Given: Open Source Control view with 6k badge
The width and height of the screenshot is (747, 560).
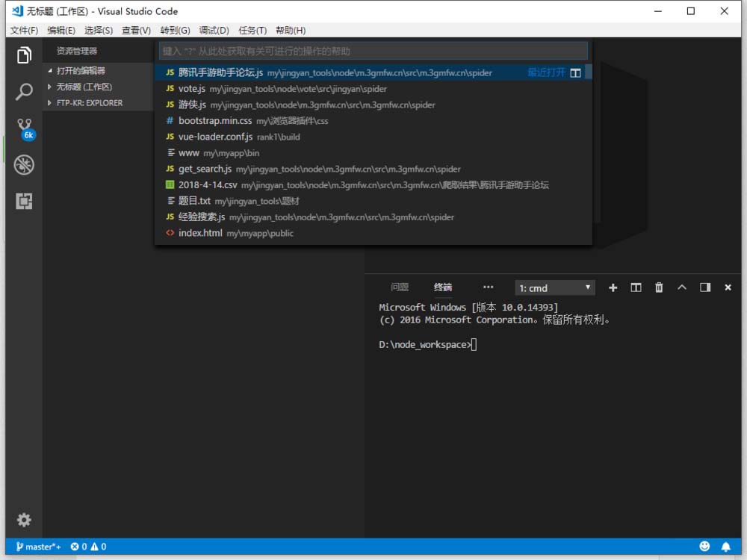Looking at the screenshot, I should point(25,128).
